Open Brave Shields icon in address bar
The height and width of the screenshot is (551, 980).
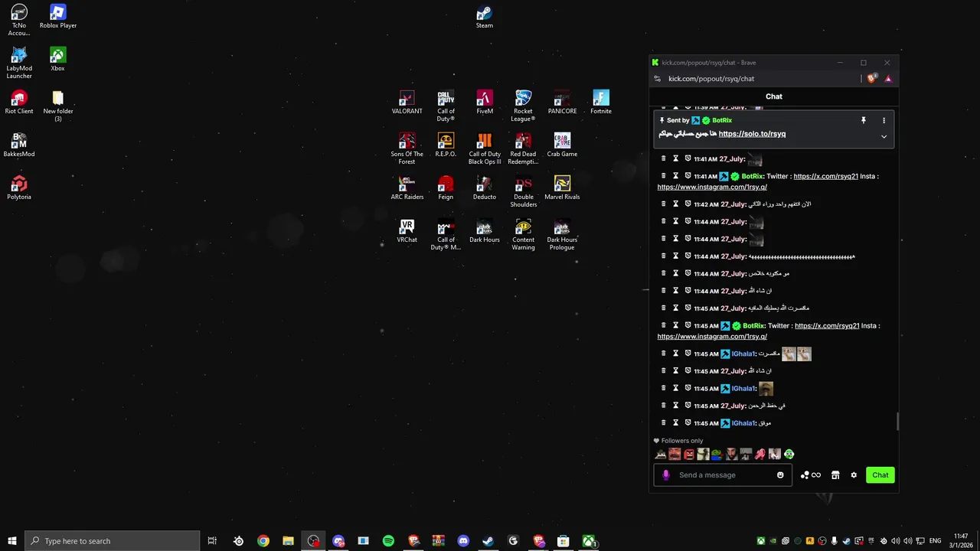[x=872, y=78]
